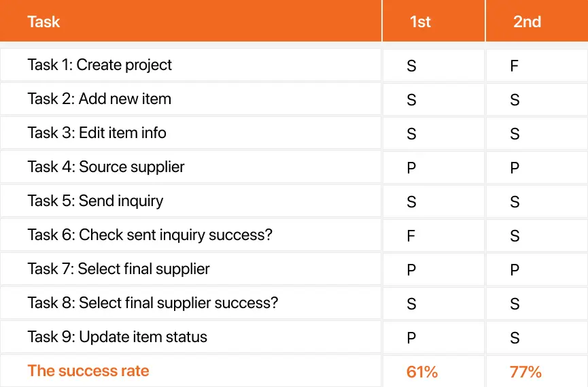588x387 pixels.
Task: Select the 'Task 4: Source supplier' cell
Action: (x=190, y=167)
